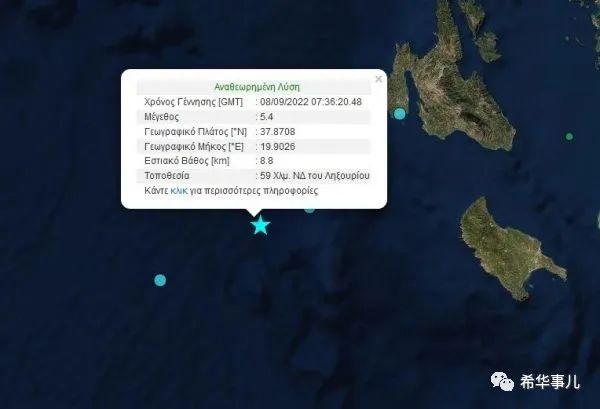Click the Τοποθεσία location text 59 Χλμ. ΝΔ του Ληξουρίου

tap(315, 176)
